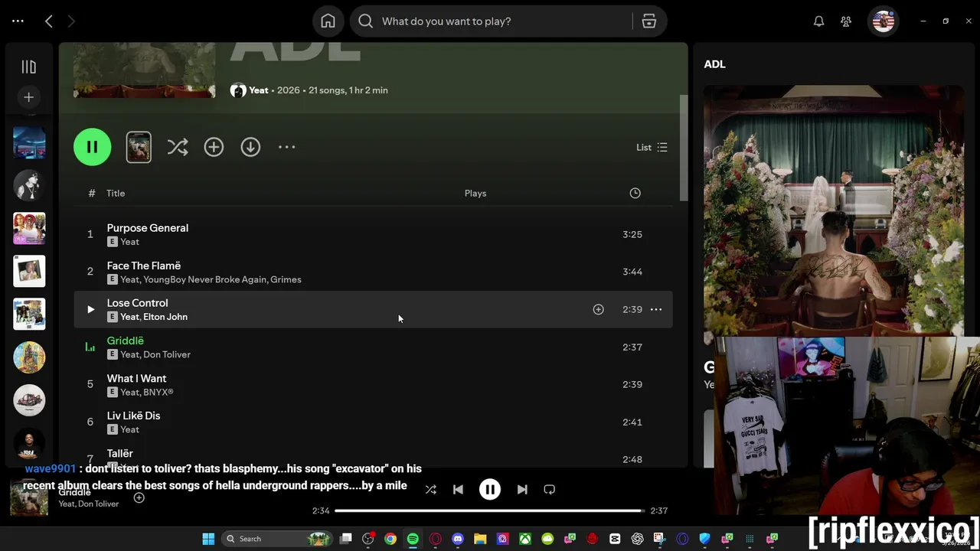The width and height of the screenshot is (980, 551).
Task: Seek on the song progress bar
Action: (x=490, y=510)
